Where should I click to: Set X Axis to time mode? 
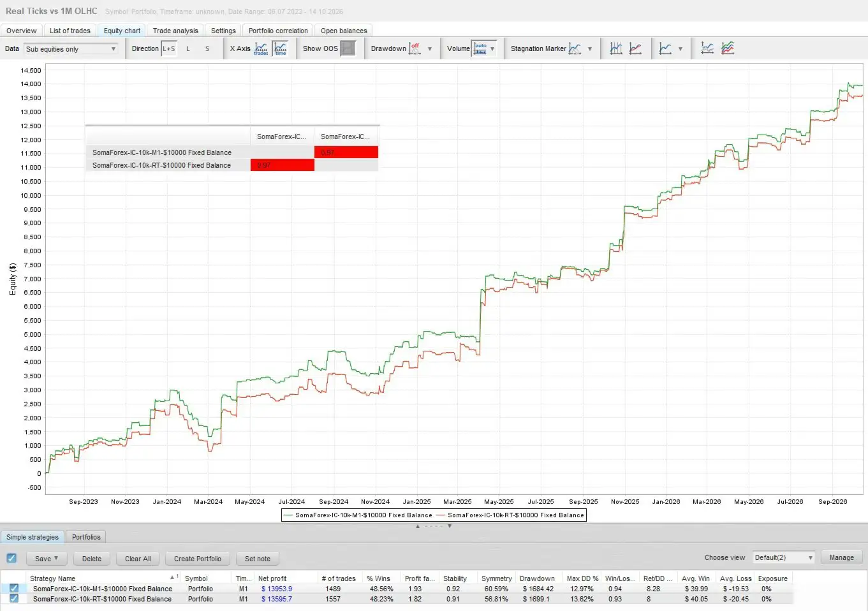[280, 48]
